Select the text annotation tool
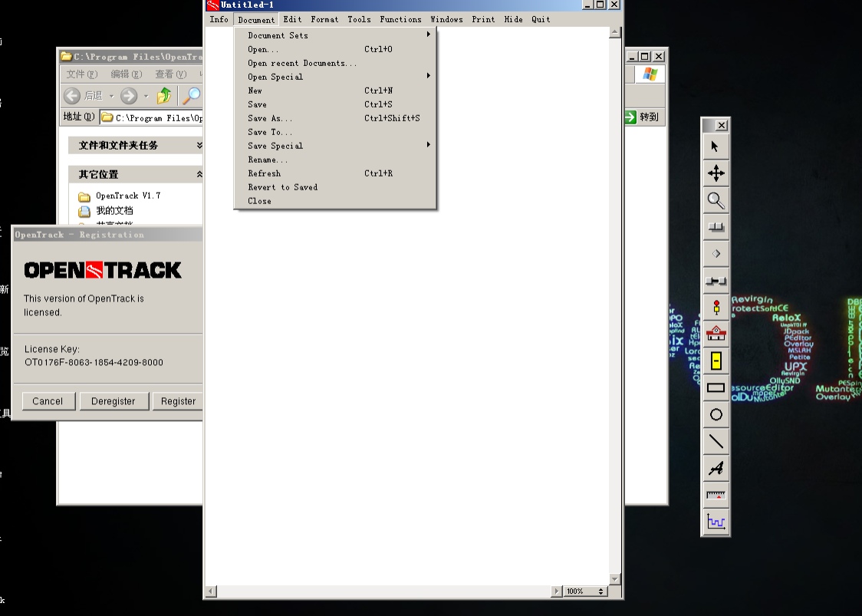Viewport: 862px width, 616px height. tap(716, 468)
